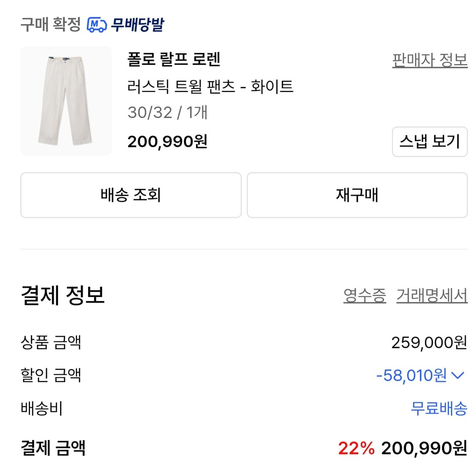Open 판매자 정보 seller information
The width and height of the screenshot is (476, 470).
[x=429, y=60]
